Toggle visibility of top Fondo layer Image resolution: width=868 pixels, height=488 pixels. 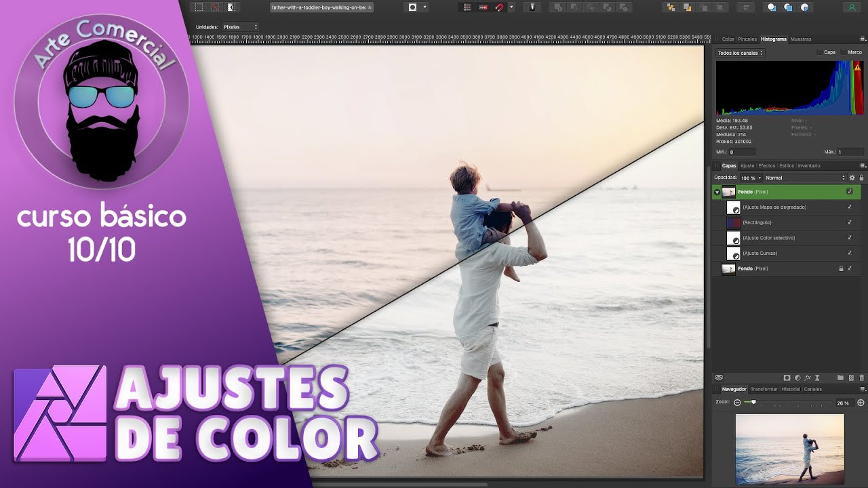[x=849, y=192]
